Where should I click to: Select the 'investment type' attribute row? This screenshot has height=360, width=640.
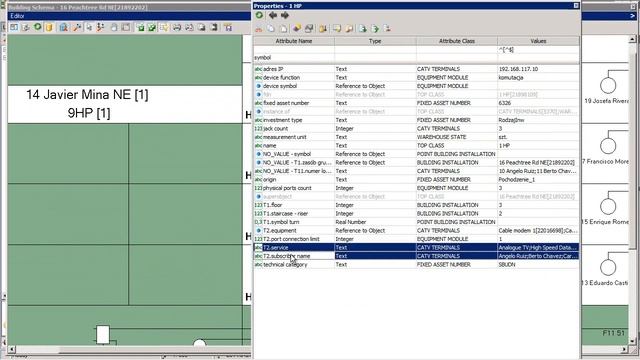[416, 120]
